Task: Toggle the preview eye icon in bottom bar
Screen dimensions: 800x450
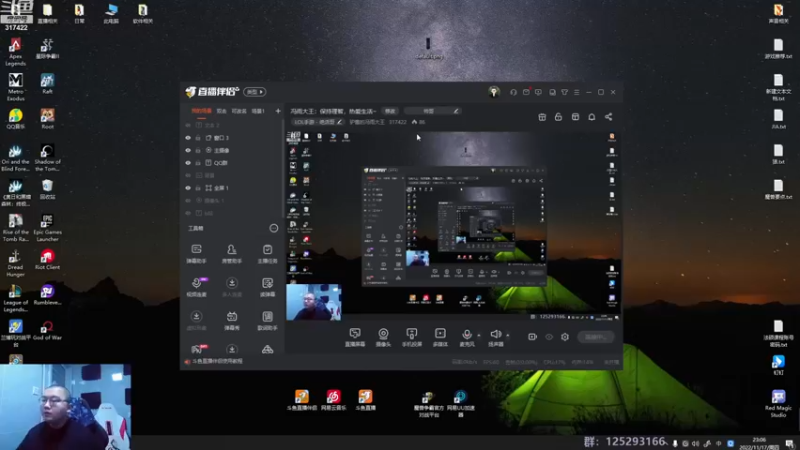Action: (549, 337)
